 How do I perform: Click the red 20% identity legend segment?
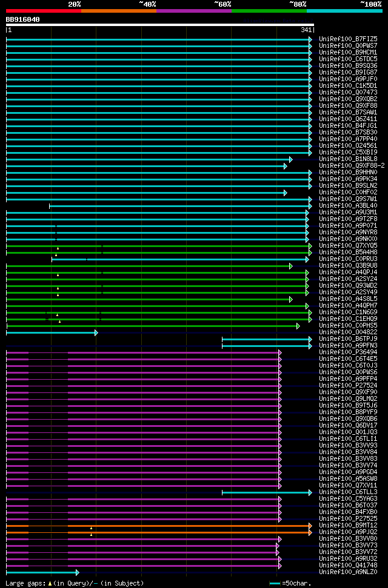44,11
